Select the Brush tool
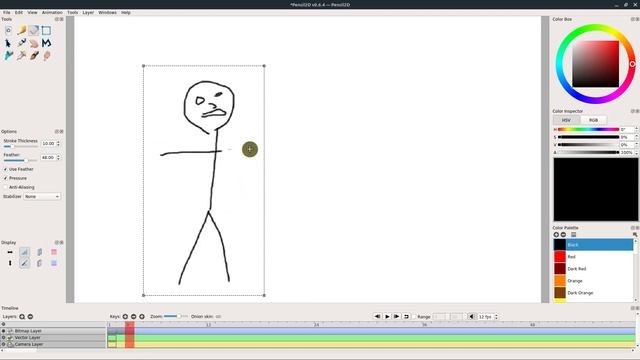Screen dimensions: 640x360 coord(34,55)
